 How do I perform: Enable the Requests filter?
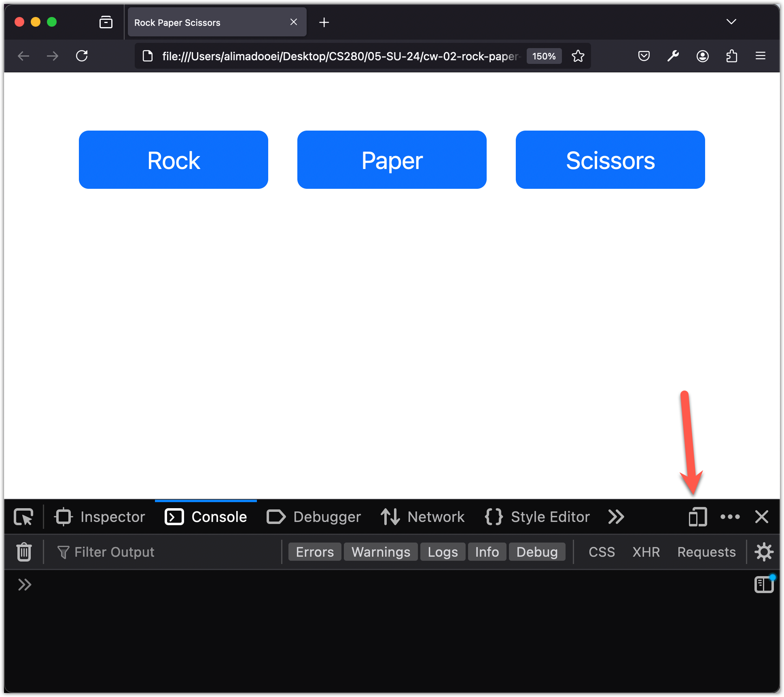tap(706, 552)
